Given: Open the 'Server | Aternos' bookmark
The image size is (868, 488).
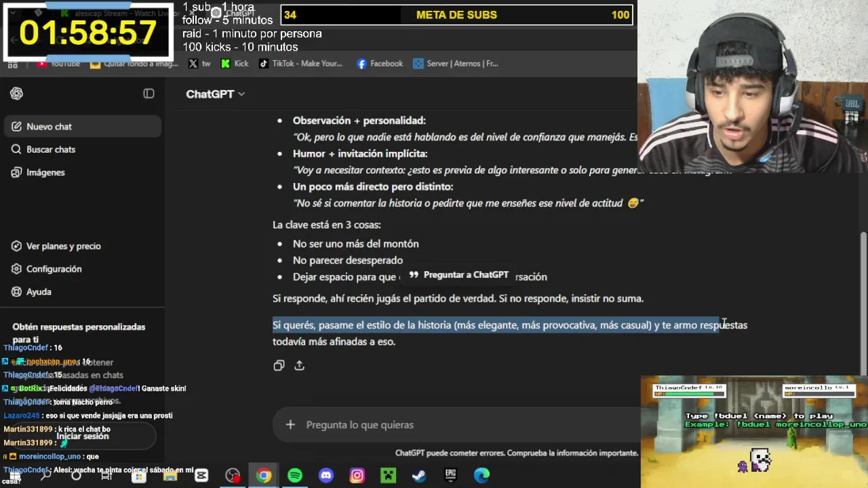Looking at the screenshot, I should [456, 64].
